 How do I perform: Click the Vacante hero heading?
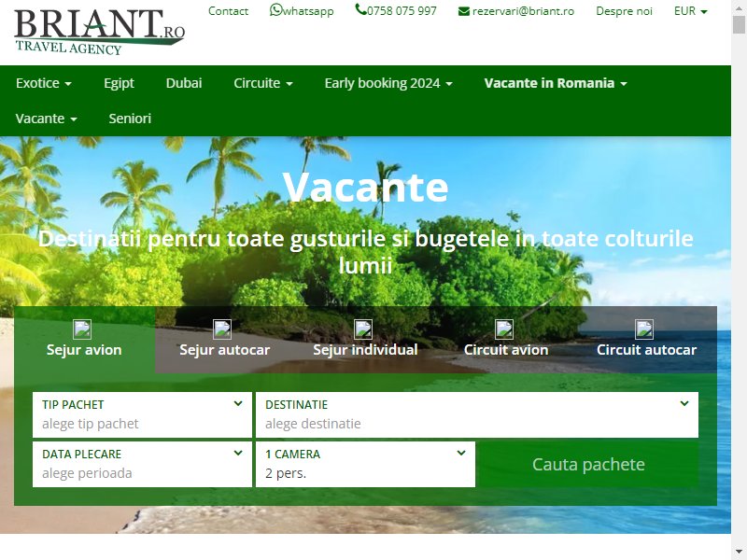tap(365, 188)
